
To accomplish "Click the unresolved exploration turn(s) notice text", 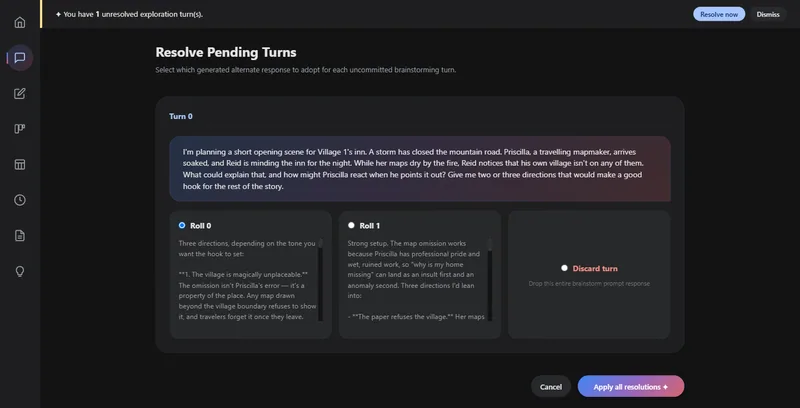I will tap(129, 14).
